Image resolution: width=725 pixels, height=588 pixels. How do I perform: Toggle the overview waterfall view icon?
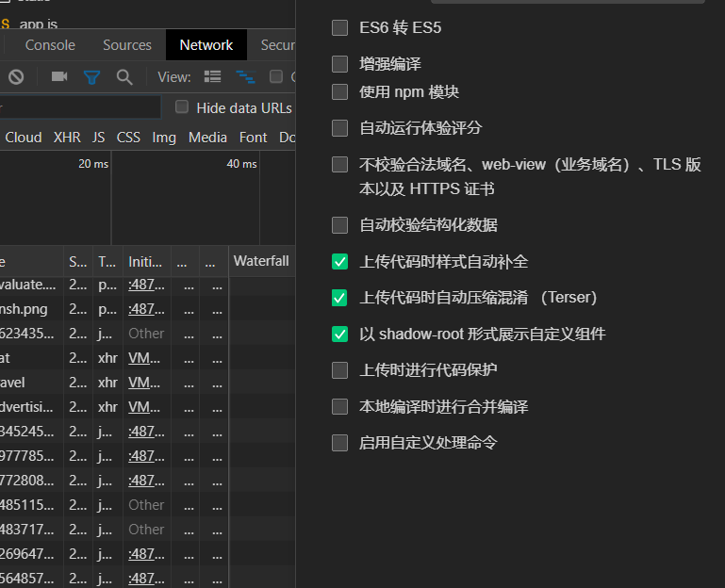pos(245,76)
